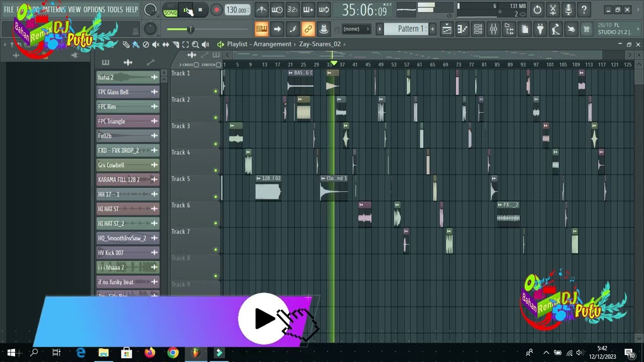This screenshot has width=644, height=362.
Task: Click the tempo 130.000 field
Action: (x=237, y=10)
